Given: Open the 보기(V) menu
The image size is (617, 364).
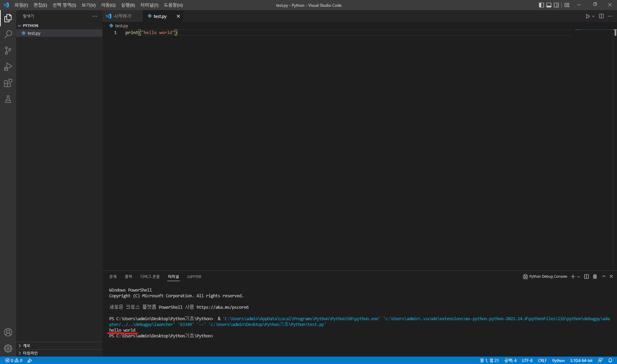Looking at the screenshot, I should point(89,5).
